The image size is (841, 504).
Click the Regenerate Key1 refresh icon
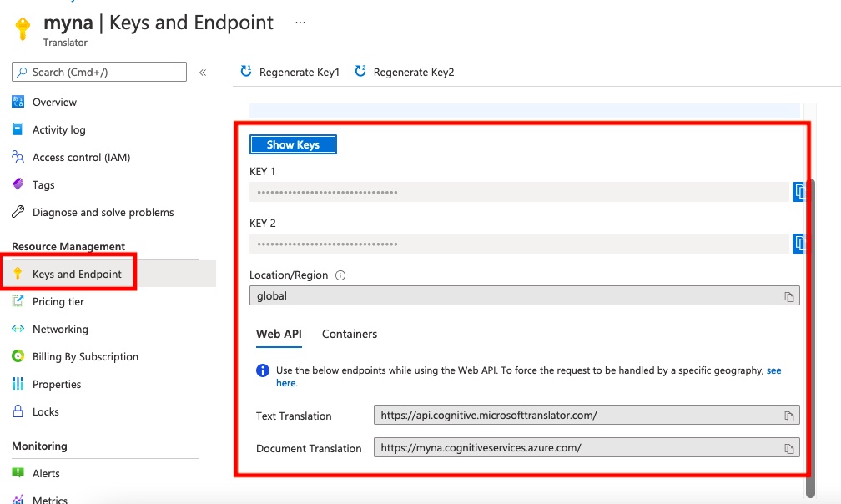click(x=246, y=71)
